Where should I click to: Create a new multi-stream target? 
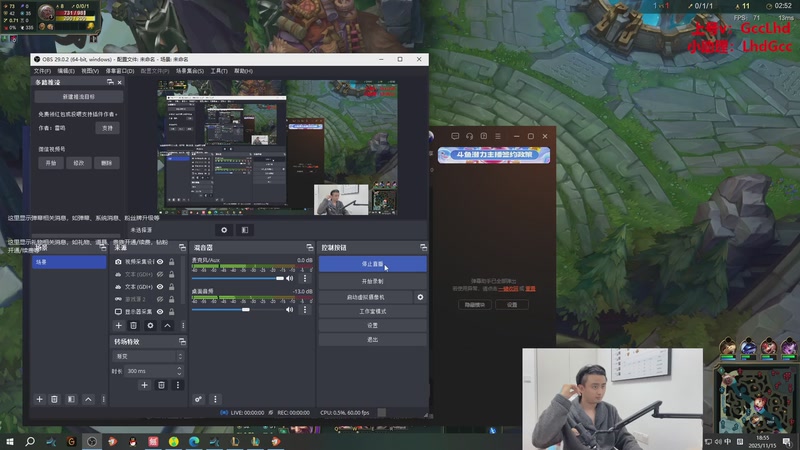coord(79,96)
